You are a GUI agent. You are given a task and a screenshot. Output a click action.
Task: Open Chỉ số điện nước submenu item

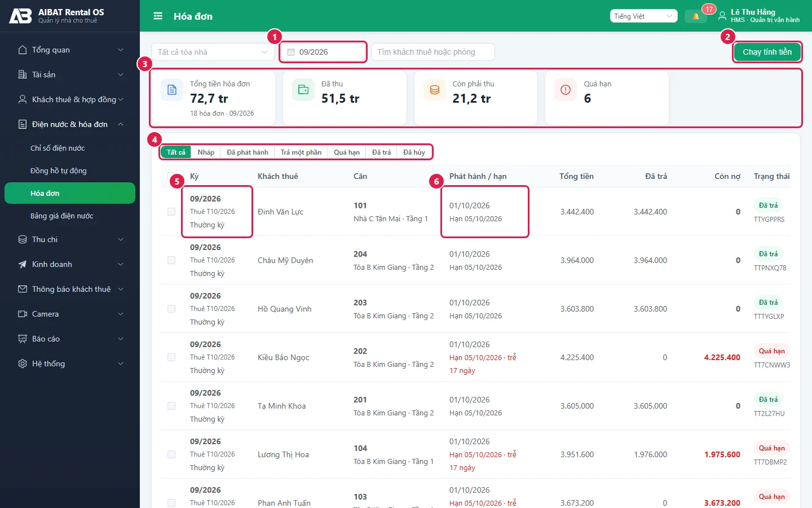(x=70, y=148)
